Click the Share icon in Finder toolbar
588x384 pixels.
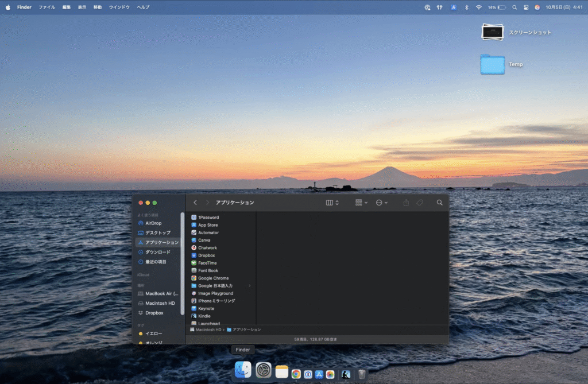click(x=406, y=203)
